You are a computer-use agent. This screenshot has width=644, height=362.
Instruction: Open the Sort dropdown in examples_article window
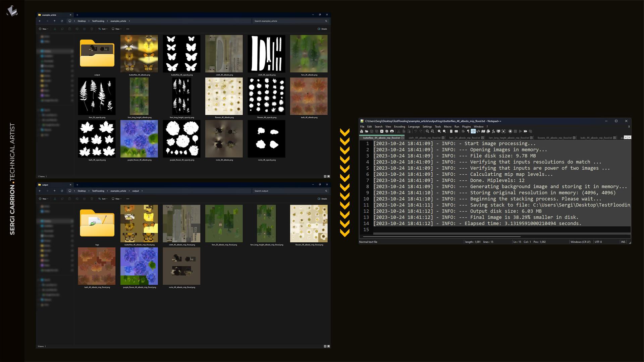click(102, 29)
